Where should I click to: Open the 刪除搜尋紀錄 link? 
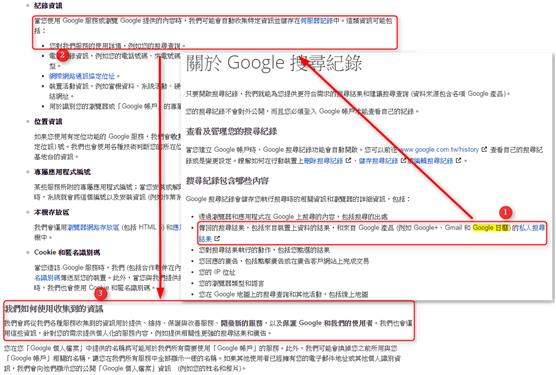pyautogui.click(x=323, y=161)
